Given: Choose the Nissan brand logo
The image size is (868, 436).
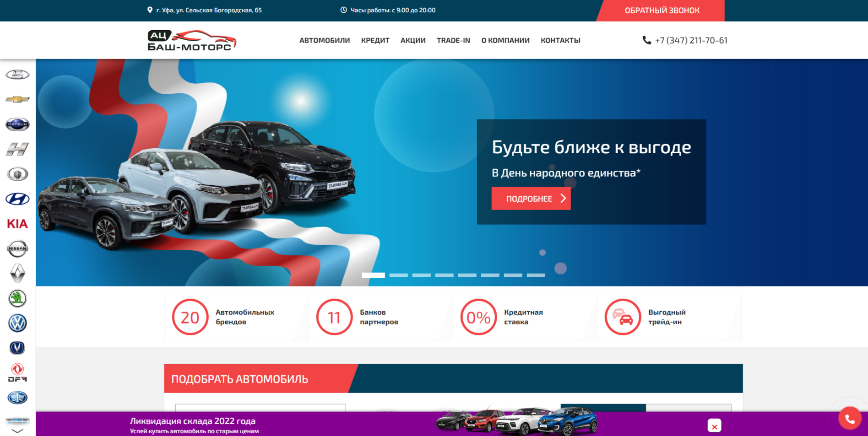Looking at the screenshot, I should (x=17, y=248).
